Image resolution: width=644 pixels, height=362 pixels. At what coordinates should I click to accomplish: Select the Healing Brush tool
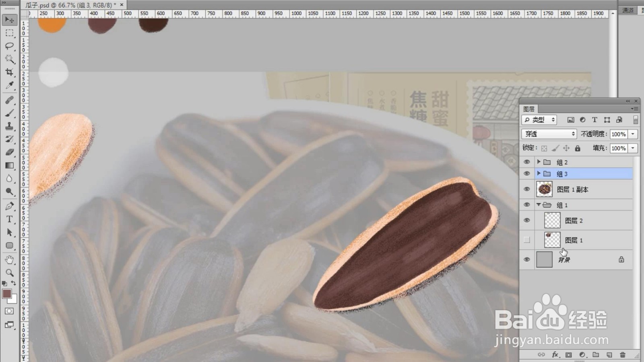click(x=9, y=100)
